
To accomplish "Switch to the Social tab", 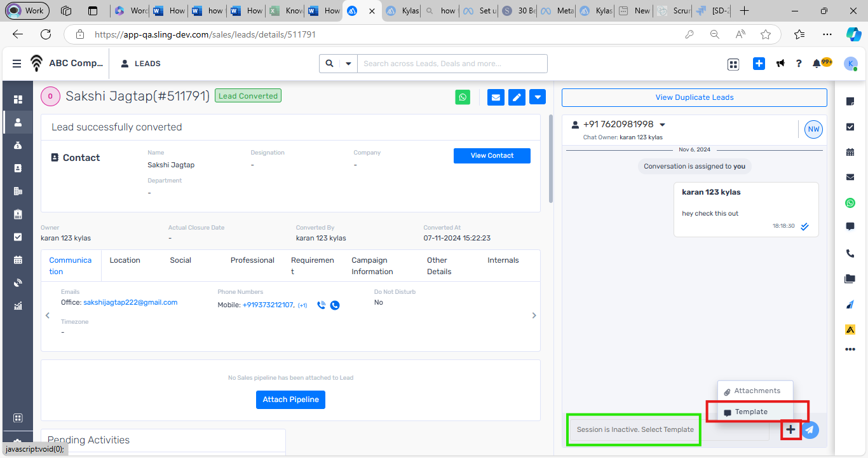I will point(180,260).
